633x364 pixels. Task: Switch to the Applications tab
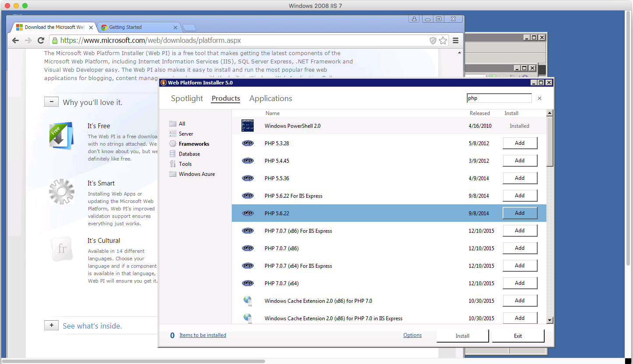point(271,98)
